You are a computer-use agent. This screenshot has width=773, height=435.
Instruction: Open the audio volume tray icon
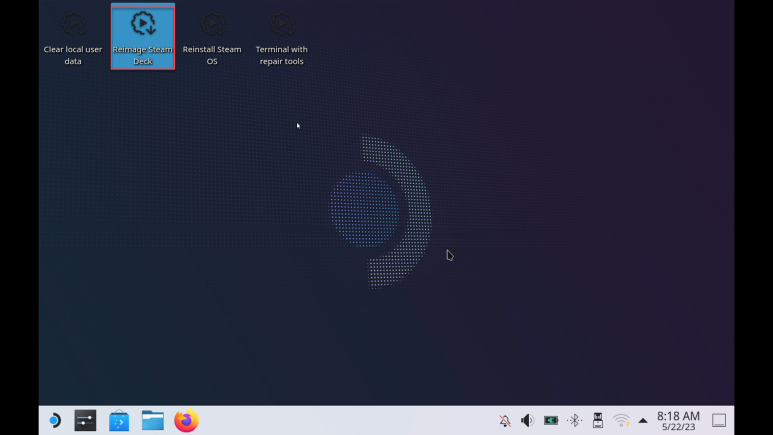pos(527,420)
